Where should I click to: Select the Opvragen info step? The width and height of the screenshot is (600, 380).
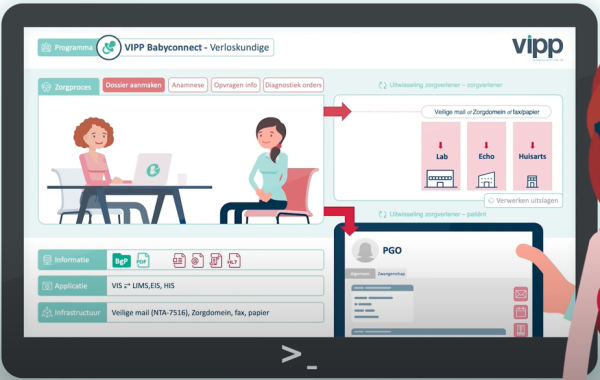tap(235, 85)
